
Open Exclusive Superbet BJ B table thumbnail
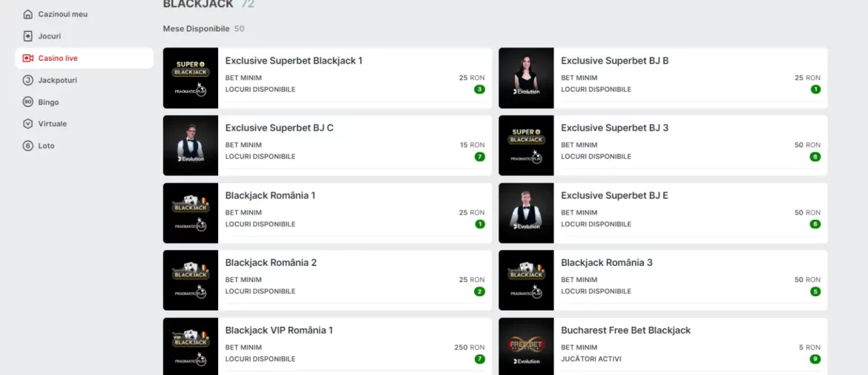[x=526, y=78]
